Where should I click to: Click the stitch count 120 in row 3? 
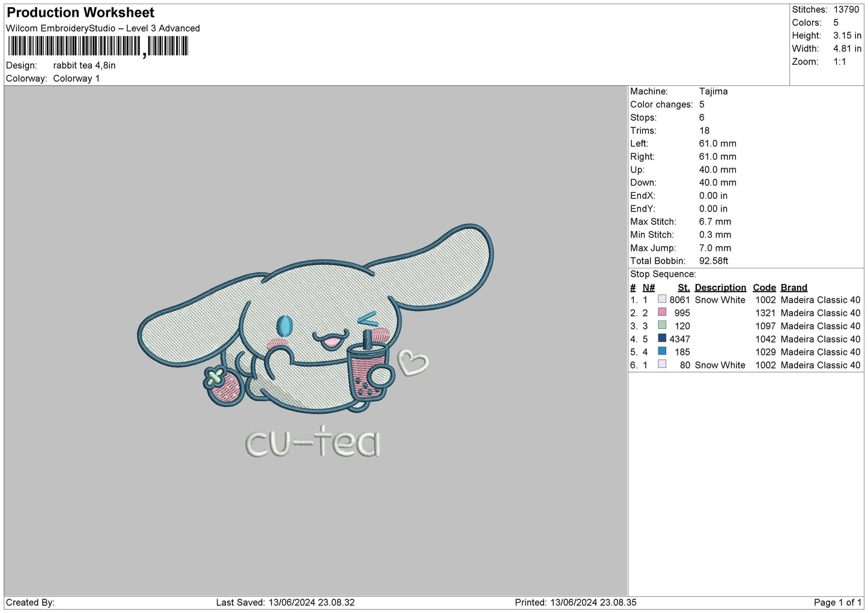(682, 326)
